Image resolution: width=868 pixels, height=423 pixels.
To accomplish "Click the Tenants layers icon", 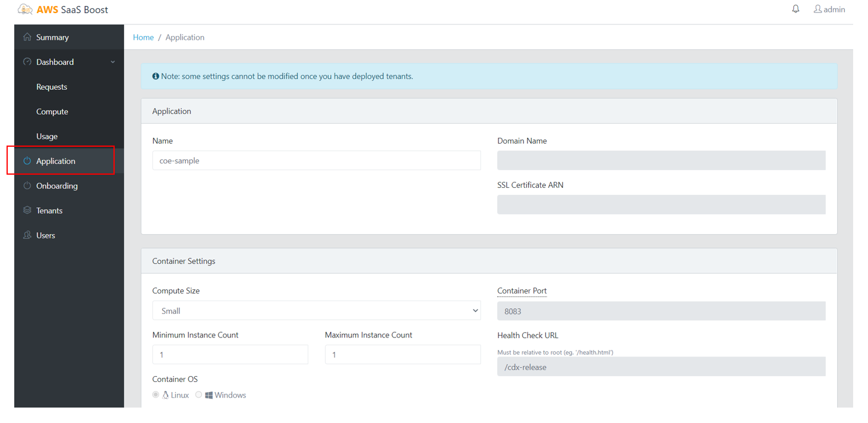I will 27,210.
